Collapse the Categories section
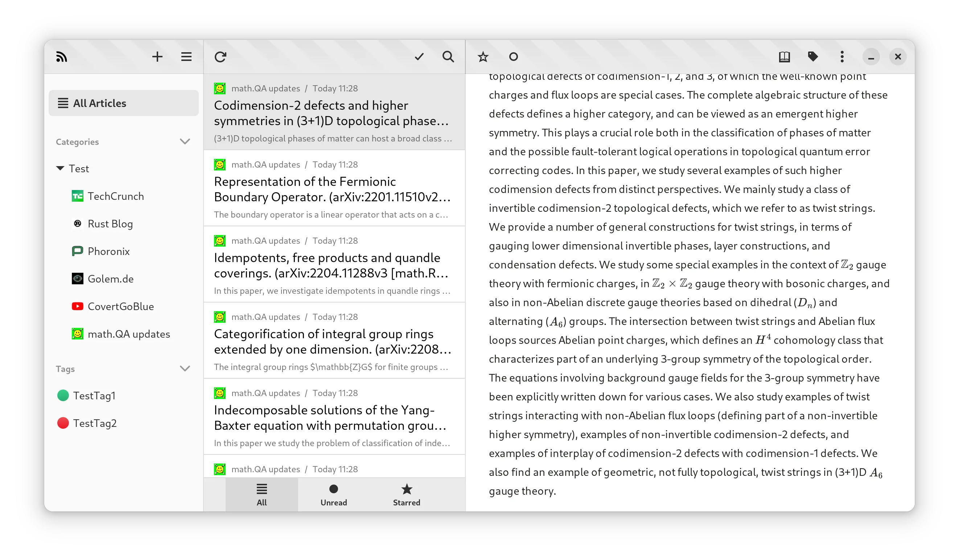This screenshot has width=959, height=560. (x=185, y=141)
